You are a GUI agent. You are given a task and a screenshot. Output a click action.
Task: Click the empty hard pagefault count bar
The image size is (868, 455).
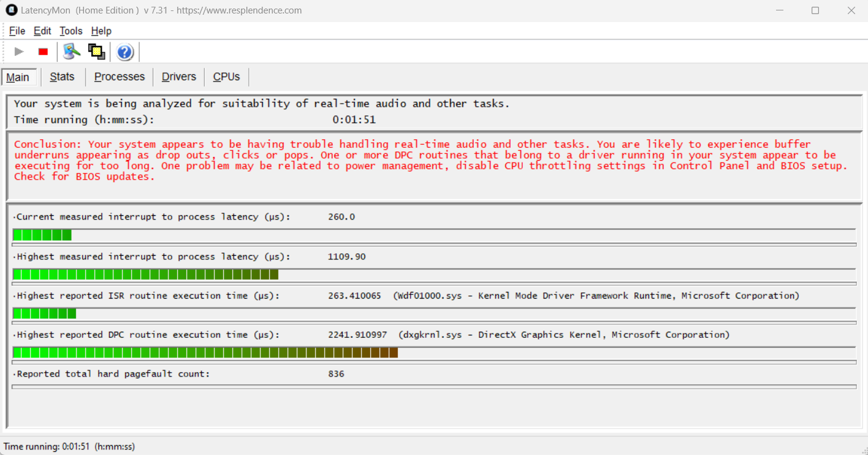click(x=434, y=387)
